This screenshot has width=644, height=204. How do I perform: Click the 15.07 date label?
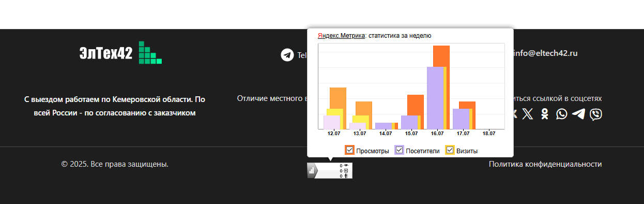click(411, 134)
